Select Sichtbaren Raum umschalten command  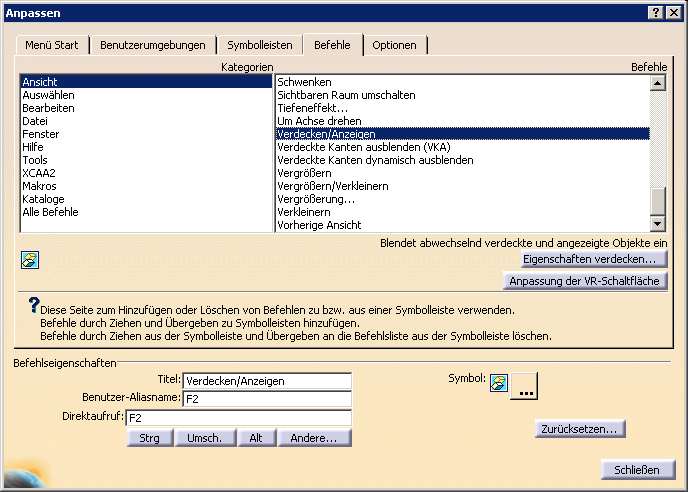coord(462,95)
